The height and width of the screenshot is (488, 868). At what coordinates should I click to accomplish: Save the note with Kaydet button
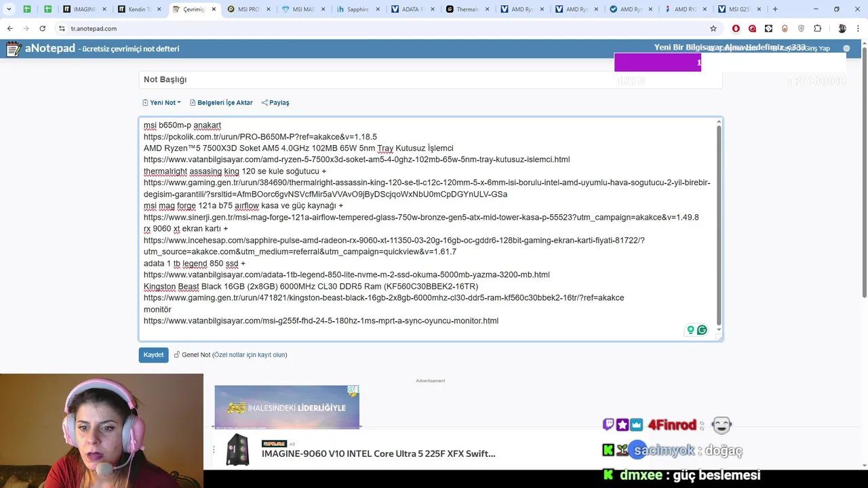[x=153, y=354]
